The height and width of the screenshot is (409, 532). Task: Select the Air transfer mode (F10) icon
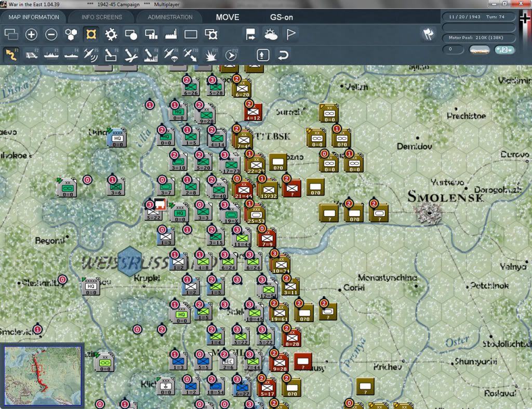[191, 55]
